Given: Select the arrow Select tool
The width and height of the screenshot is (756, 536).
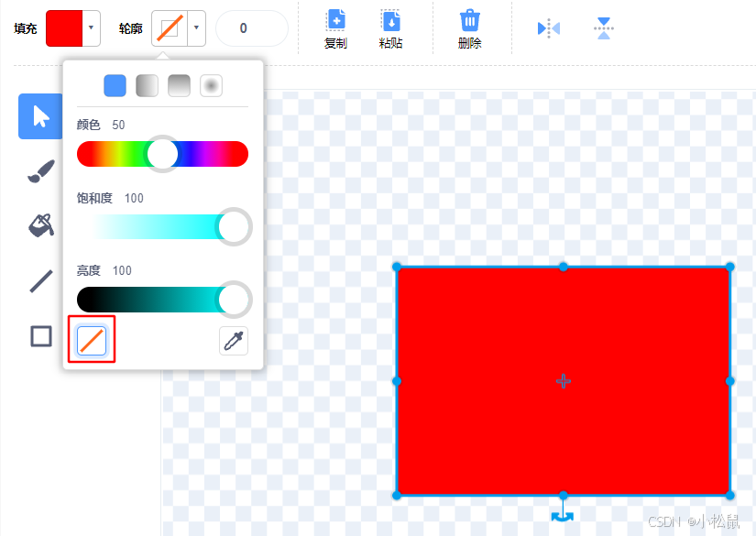Looking at the screenshot, I should (40, 116).
